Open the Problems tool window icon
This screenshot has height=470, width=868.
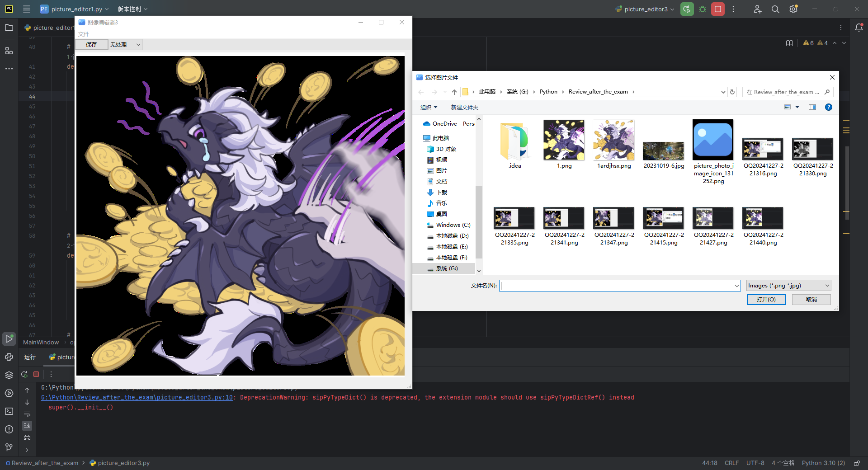point(9,429)
